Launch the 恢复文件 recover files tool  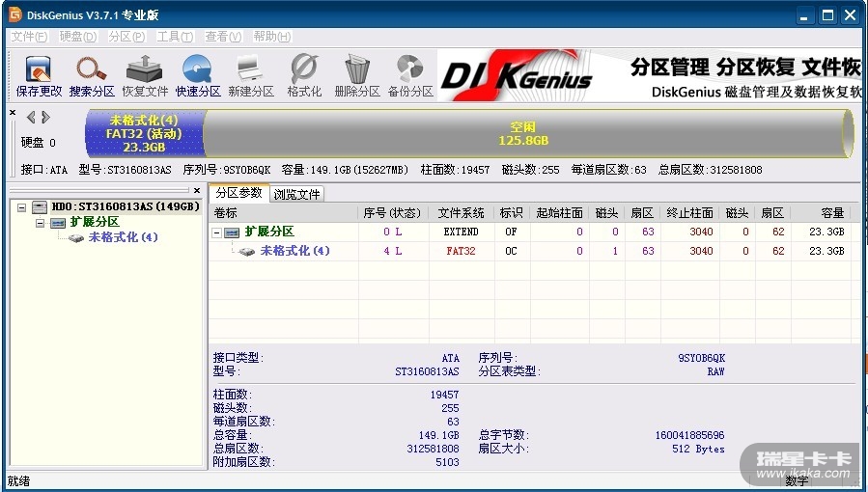145,76
